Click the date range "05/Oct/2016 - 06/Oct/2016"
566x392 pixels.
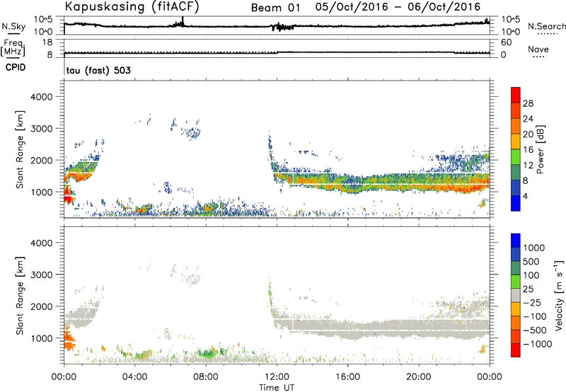[398, 7]
